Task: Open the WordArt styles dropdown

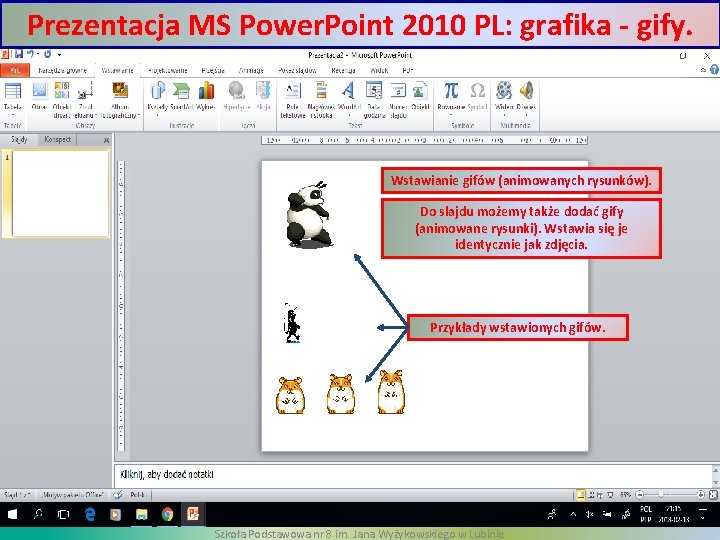Action: tap(349, 115)
